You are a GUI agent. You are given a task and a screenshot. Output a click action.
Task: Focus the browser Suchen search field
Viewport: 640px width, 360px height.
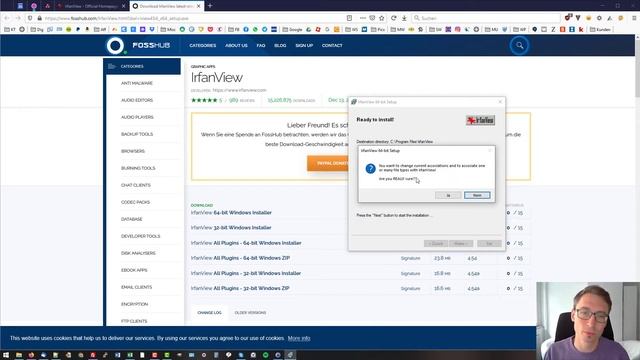486,18
